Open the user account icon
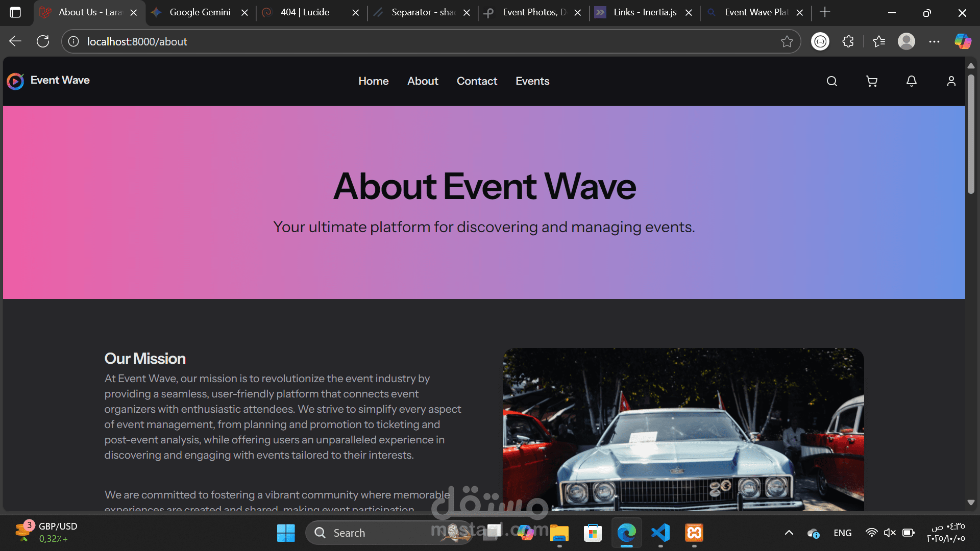This screenshot has height=551, width=980. point(951,81)
